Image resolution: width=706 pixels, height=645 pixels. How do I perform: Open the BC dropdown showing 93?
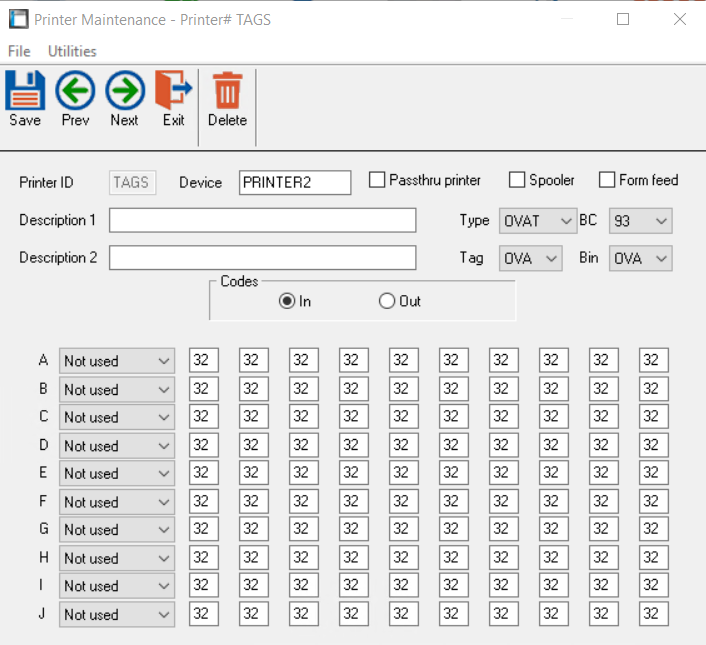coord(640,221)
